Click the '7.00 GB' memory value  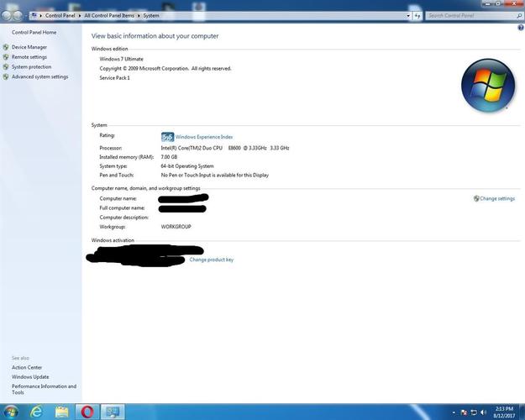pos(169,157)
